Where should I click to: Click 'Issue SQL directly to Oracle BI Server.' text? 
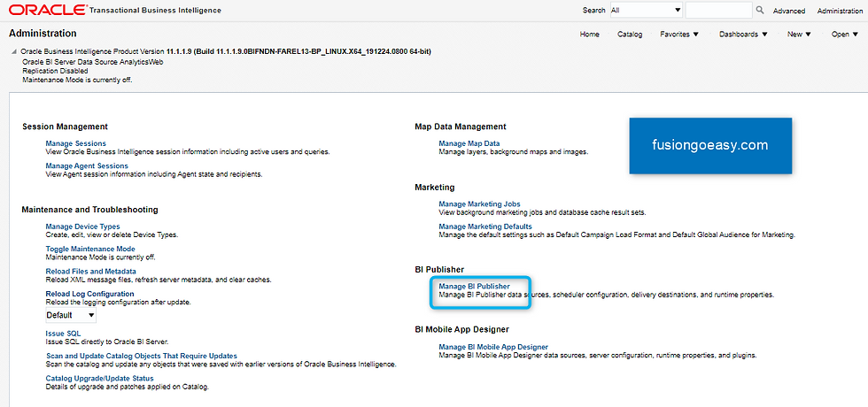107,342
